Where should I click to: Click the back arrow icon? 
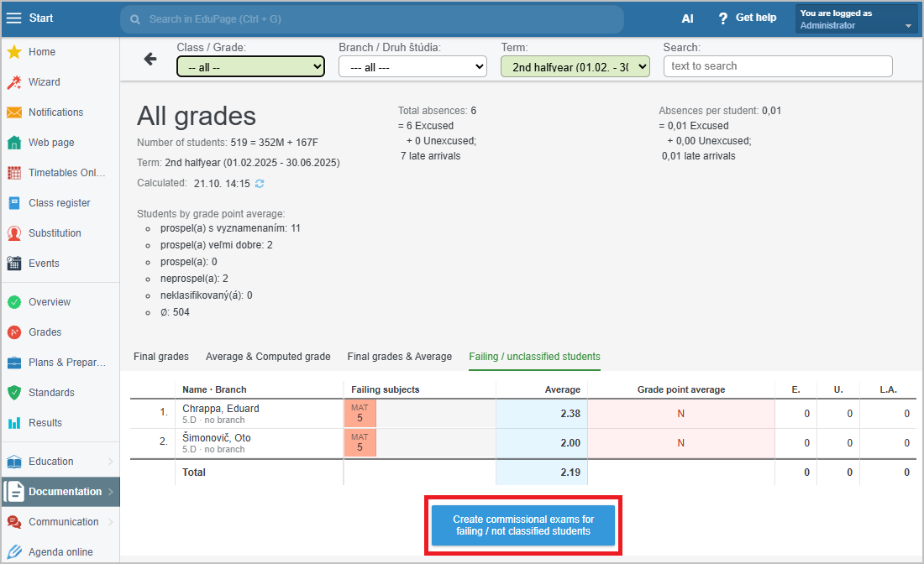pyautogui.click(x=150, y=59)
